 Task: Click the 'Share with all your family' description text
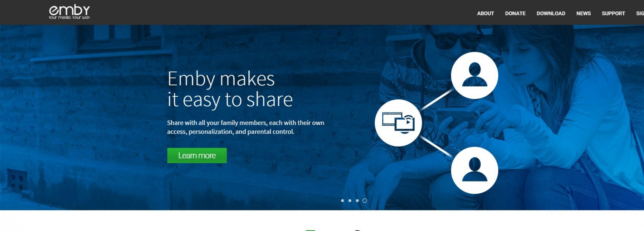[246, 127]
